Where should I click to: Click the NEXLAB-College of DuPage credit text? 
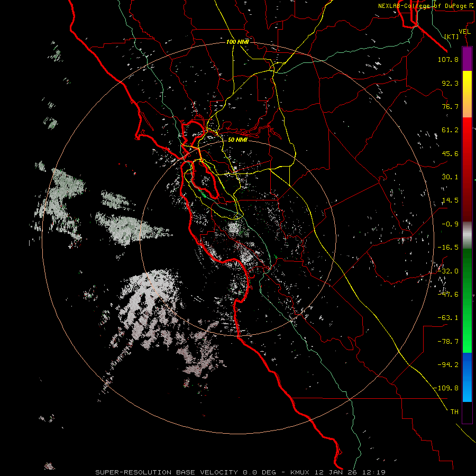pos(427,6)
